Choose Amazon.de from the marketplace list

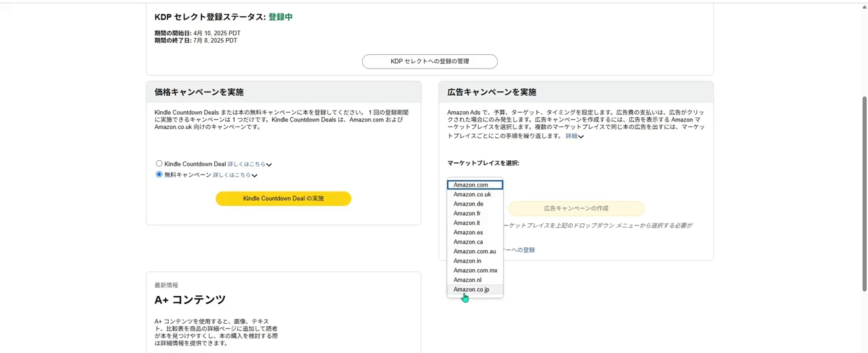[x=475, y=204]
